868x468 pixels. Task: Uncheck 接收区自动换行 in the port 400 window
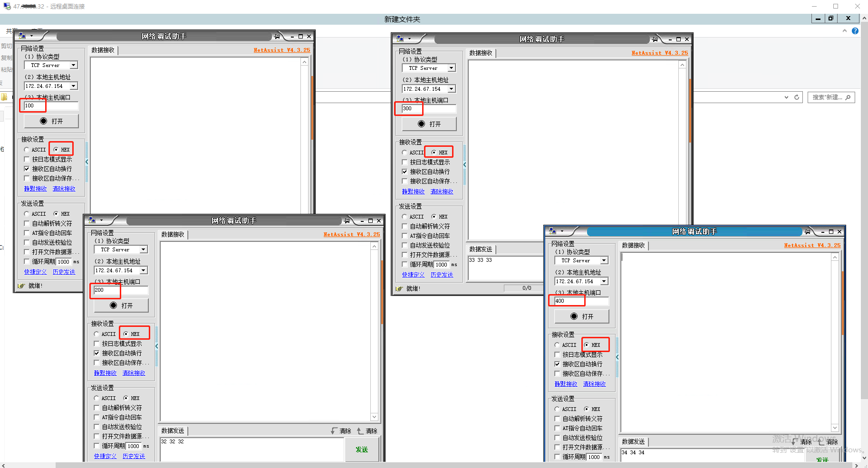point(558,364)
